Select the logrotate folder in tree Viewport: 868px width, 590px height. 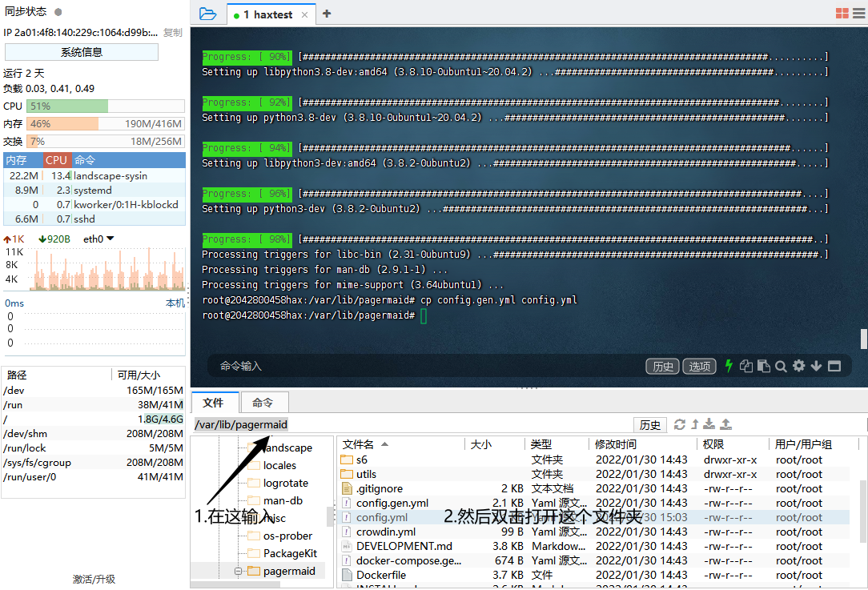point(286,484)
